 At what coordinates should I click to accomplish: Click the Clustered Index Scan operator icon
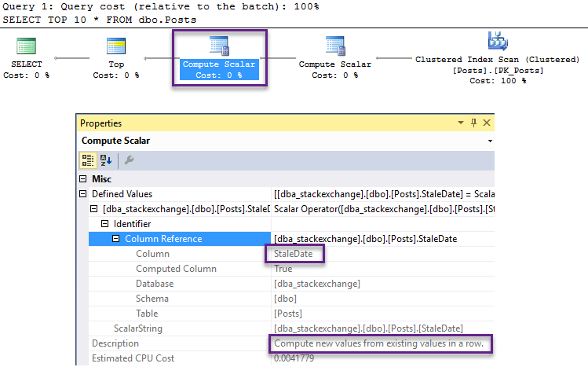[x=498, y=42]
